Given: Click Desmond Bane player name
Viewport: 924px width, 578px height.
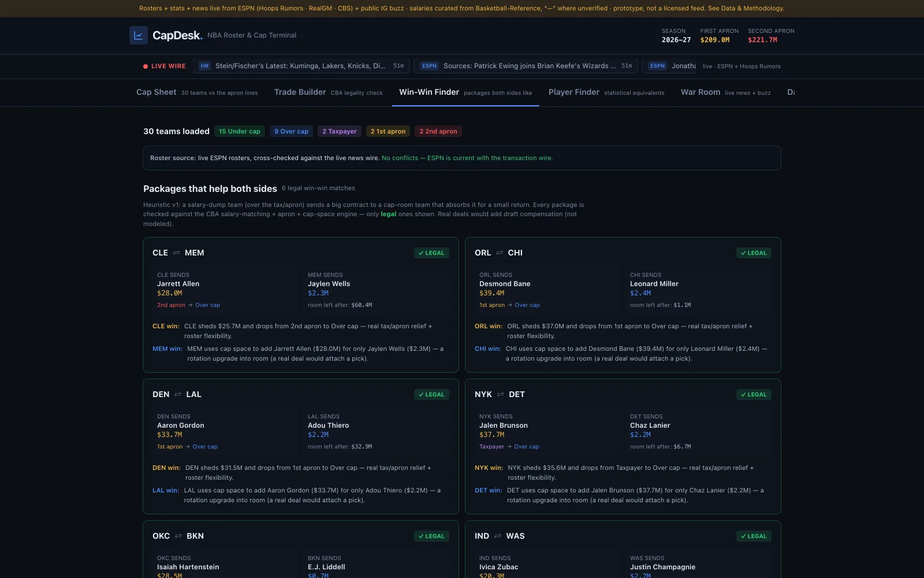Looking at the screenshot, I should [x=505, y=284].
